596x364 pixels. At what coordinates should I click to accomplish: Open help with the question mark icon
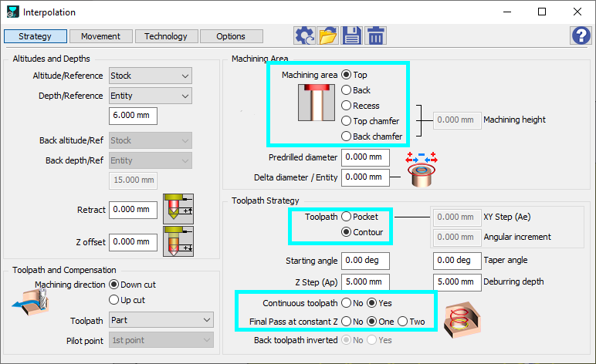click(580, 35)
